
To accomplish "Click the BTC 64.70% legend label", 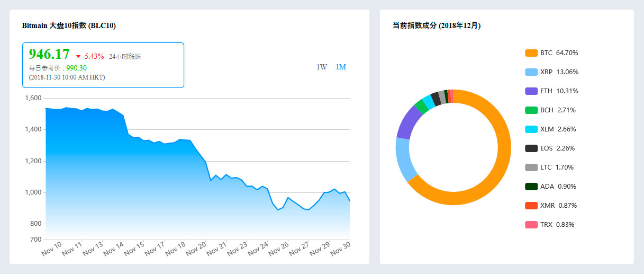I will click(x=559, y=53).
